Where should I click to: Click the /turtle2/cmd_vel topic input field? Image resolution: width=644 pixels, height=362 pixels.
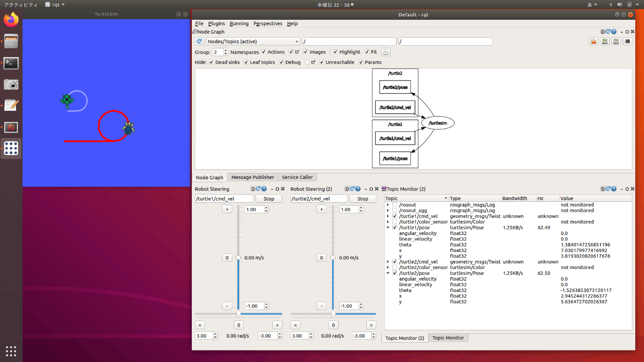coord(319,199)
